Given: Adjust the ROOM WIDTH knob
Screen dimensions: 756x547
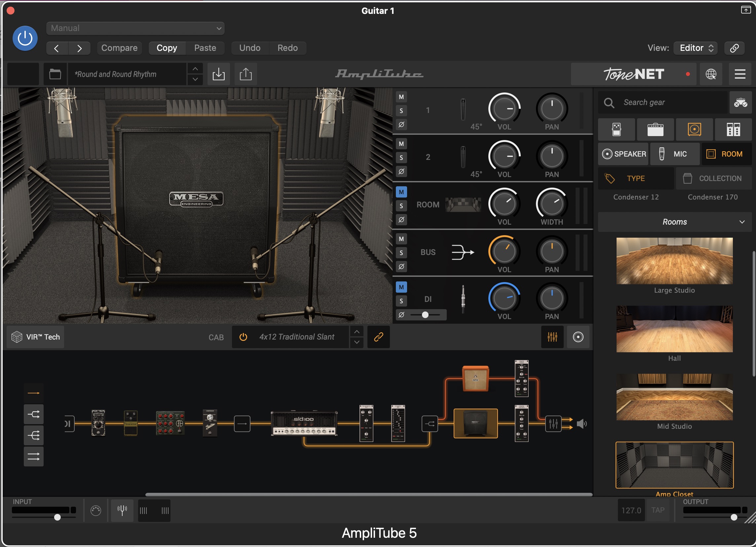Looking at the screenshot, I should [x=552, y=203].
